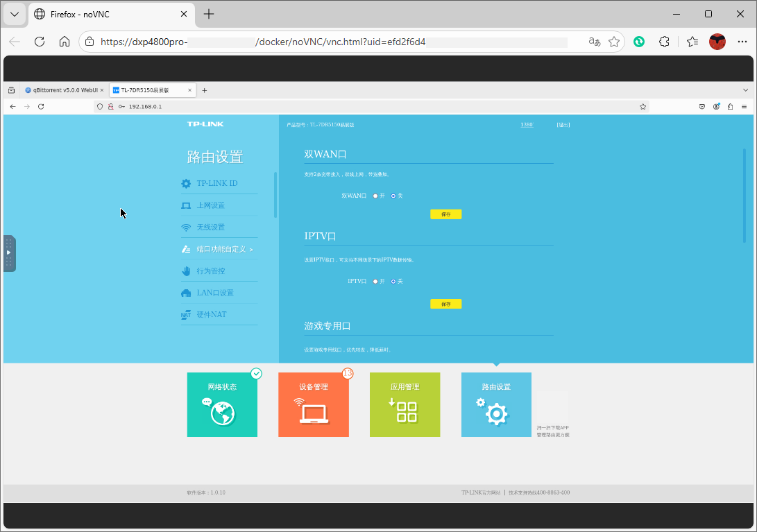The height and width of the screenshot is (532, 757).
Task: Click the main settings panel scrollbar
Action: [745, 196]
